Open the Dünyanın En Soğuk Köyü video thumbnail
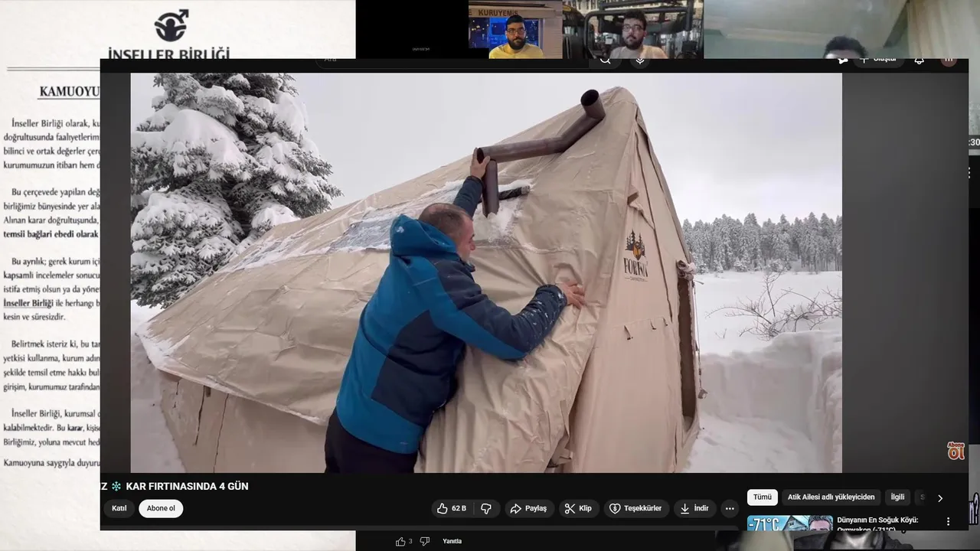The width and height of the screenshot is (980, 551). [790, 523]
